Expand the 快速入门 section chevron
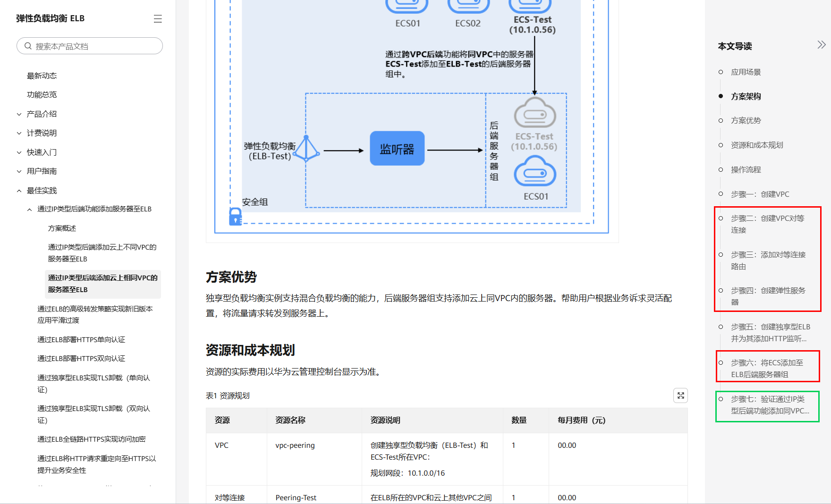 [19, 152]
